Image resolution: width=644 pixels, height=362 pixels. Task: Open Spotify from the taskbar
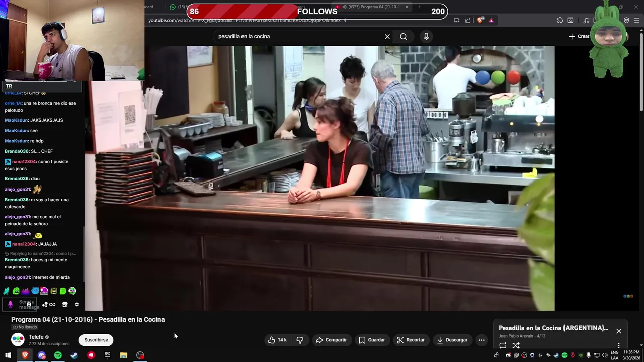pyautogui.click(x=58, y=355)
